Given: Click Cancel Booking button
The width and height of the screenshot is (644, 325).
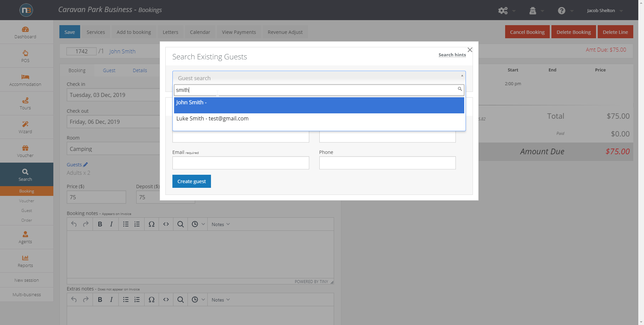Looking at the screenshot, I should (527, 32).
